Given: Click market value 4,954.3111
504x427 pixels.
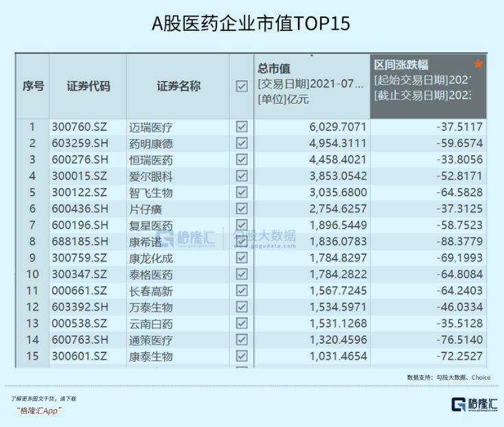Looking at the screenshot, I should point(338,143).
